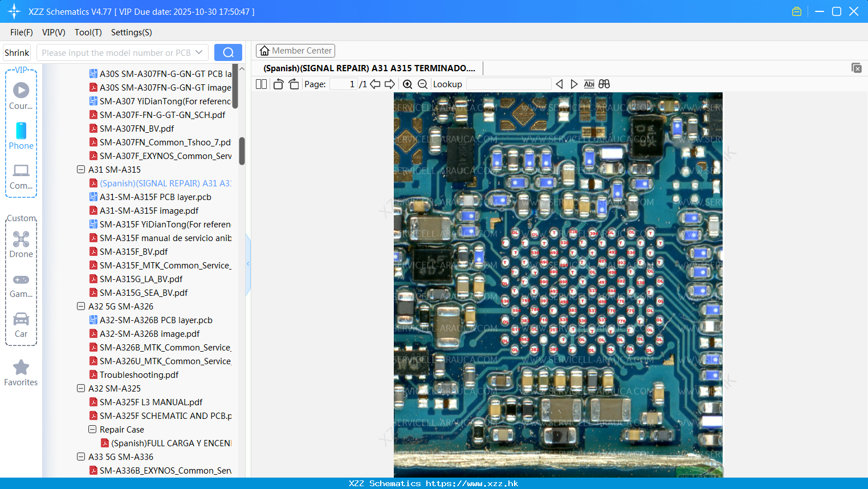Collapse the side panel with the divider handle
868x489 pixels.
248,264
